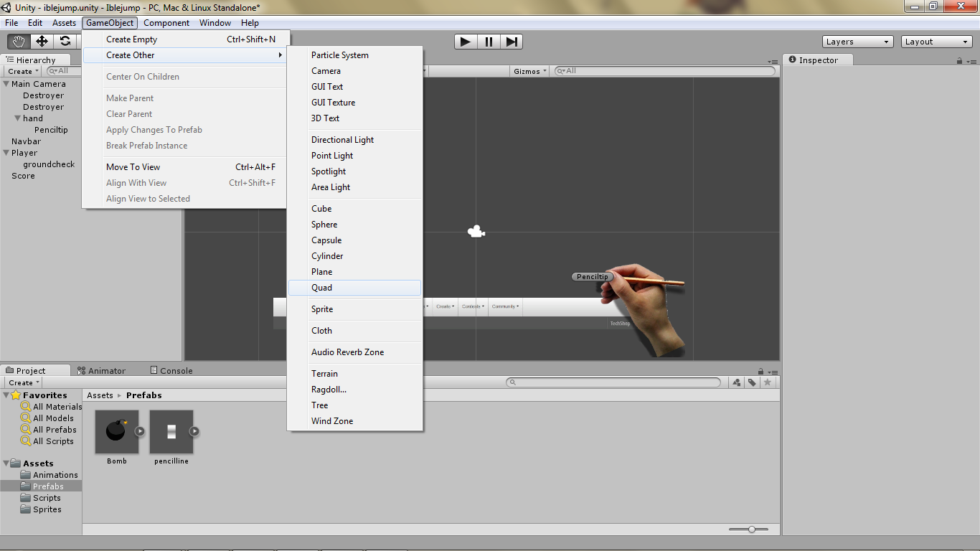980x551 pixels.
Task: Click the Step frame button
Action: [x=512, y=42]
